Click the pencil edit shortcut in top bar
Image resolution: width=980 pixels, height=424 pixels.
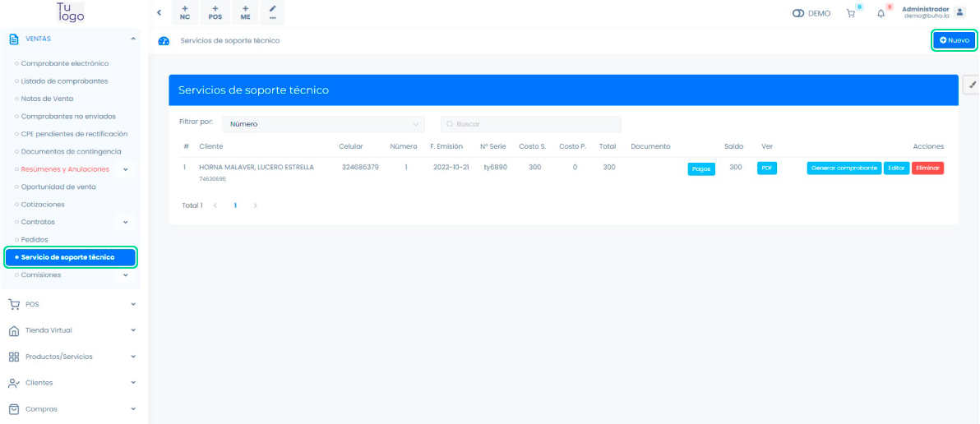tap(272, 12)
